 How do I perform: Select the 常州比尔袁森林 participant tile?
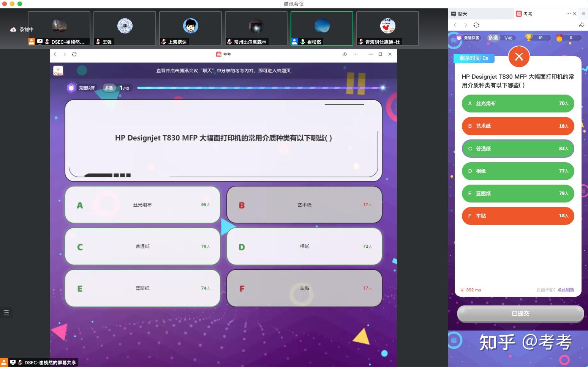tap(256, 28)
